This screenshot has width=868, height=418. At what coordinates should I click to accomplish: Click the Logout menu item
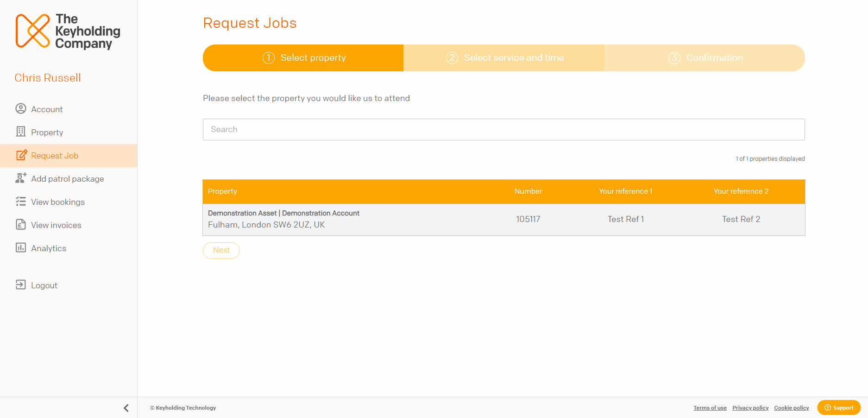[69, 285]
